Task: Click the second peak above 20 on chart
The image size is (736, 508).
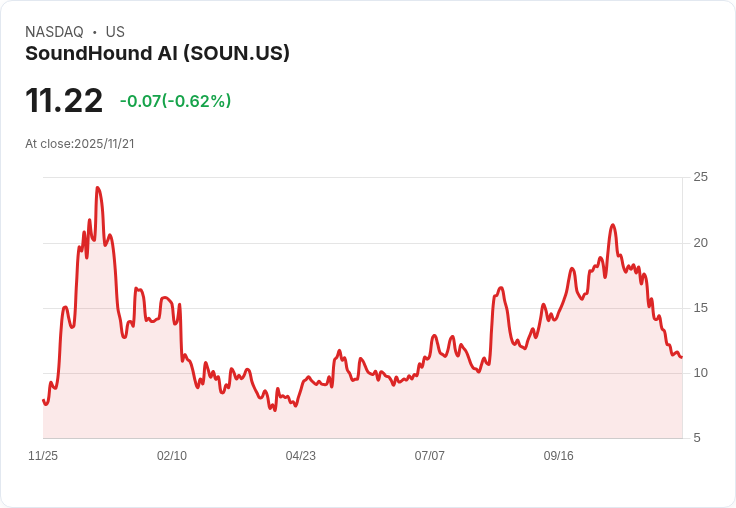Action: (613, 225)
